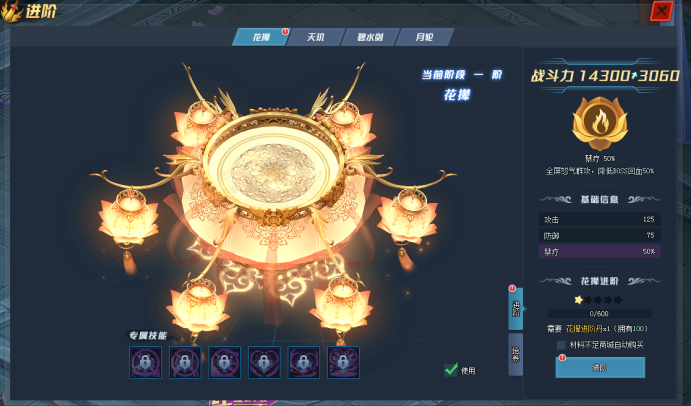
Task: Click the blue 进阶 button
Action: pyautogui.click(x=600, y=367)
